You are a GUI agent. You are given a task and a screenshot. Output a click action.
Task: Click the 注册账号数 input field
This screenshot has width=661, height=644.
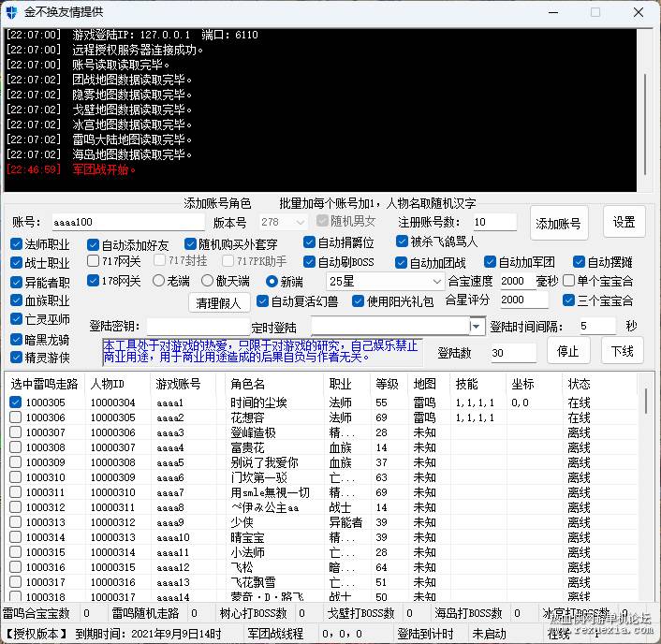click(x=495, y=222)
